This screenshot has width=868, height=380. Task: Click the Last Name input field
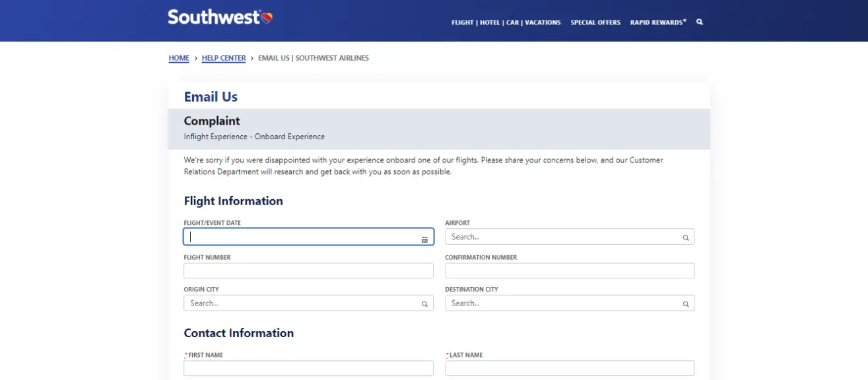click(x=570, y=368)
